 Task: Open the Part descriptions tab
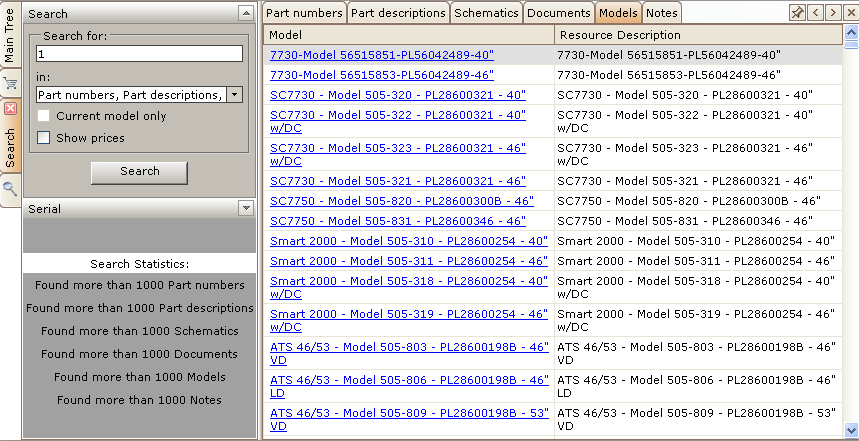click(398, 13)
